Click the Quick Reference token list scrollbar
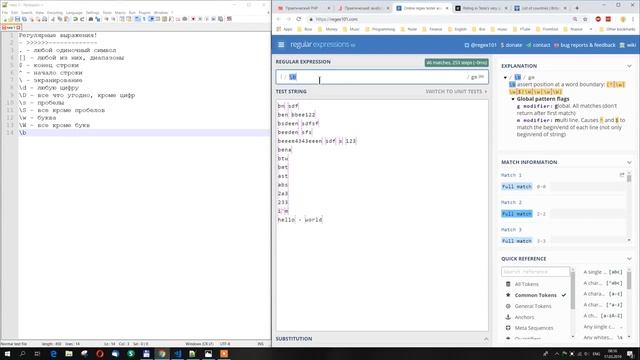Screen dimensions: 640x360 coord(629,303)
